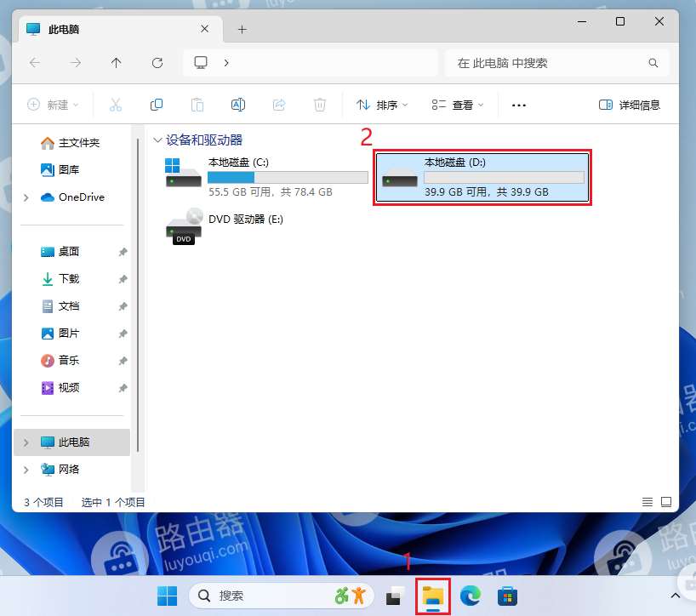Screen dimensions: 696x616
Task: Open the 新建 (New) button
Action: [x=53, y=104]
